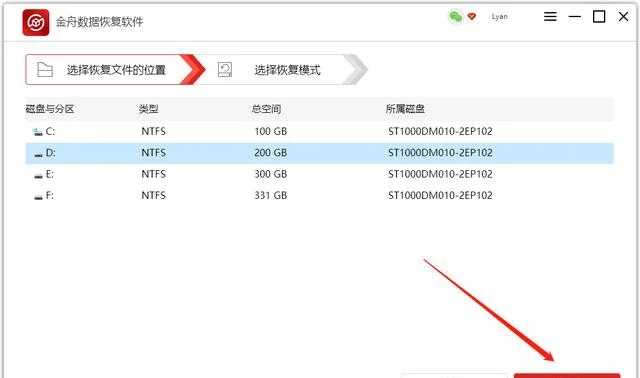Click the E: drive icon

click(38, 176)
